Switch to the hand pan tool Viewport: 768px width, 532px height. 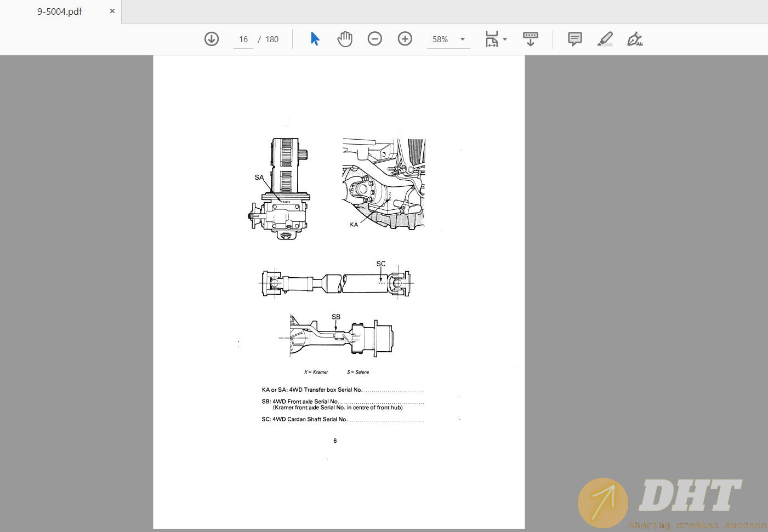(x=345, y=39)
